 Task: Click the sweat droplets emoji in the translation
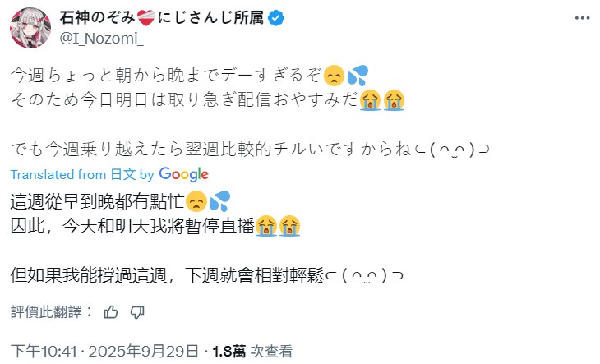click(220, 200)
